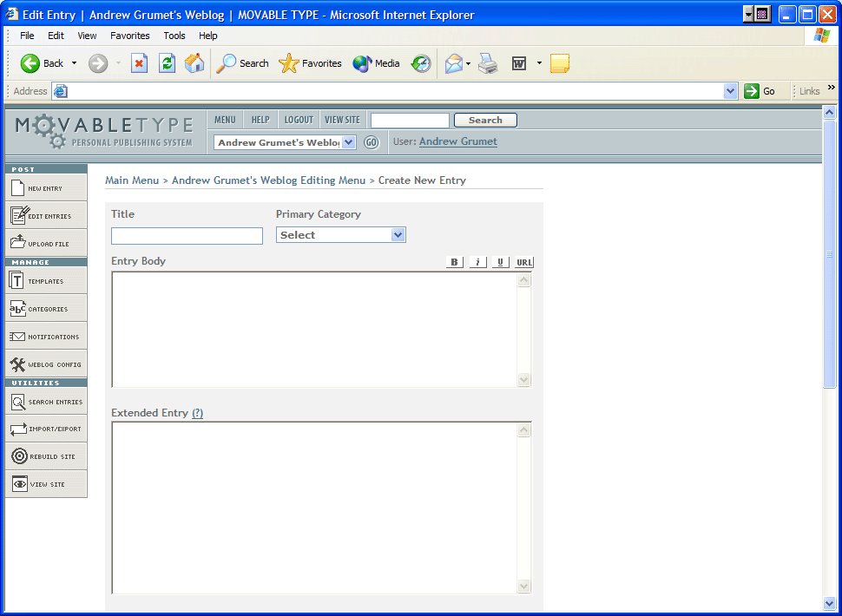
Task: Open the Favorites star toolbar button
Action: (x=311, y=63)
